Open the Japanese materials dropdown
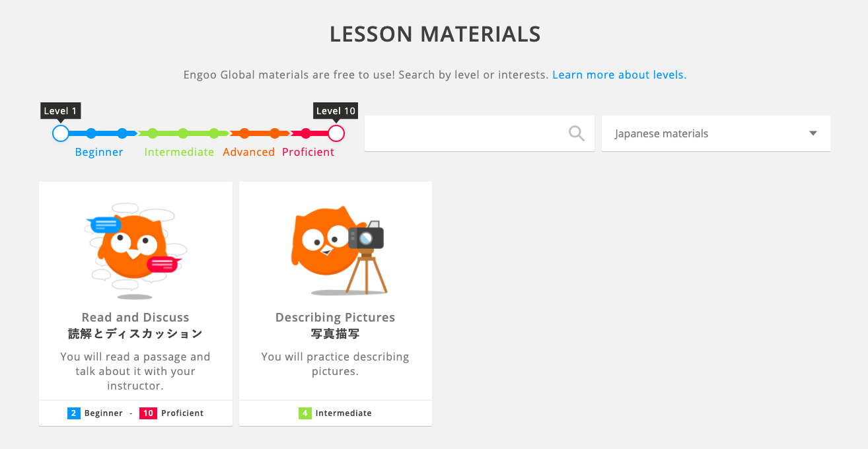Screen dimensions: 868x449 (716, 133)
